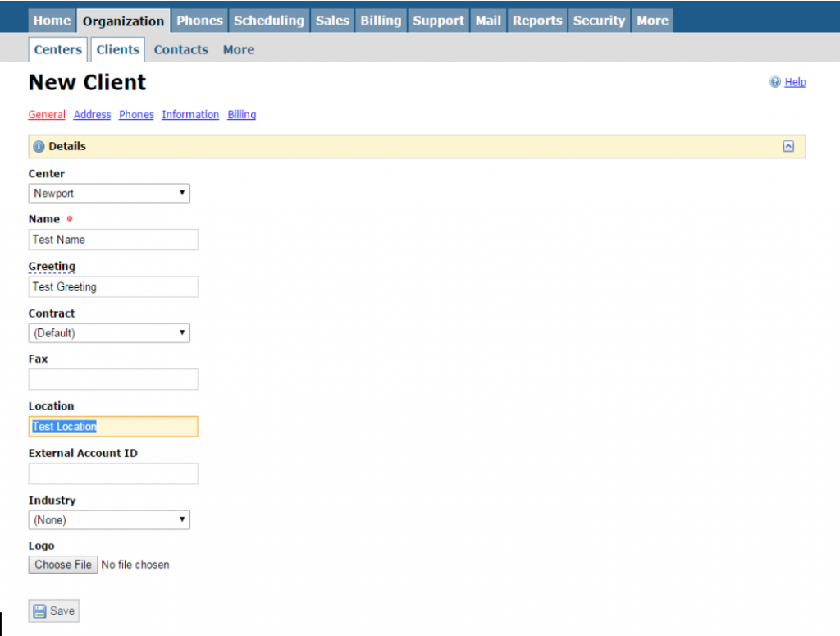Collapse the Details section
Image resolution: width=840 pixels, height=636 pixels.
coord(788,146)
